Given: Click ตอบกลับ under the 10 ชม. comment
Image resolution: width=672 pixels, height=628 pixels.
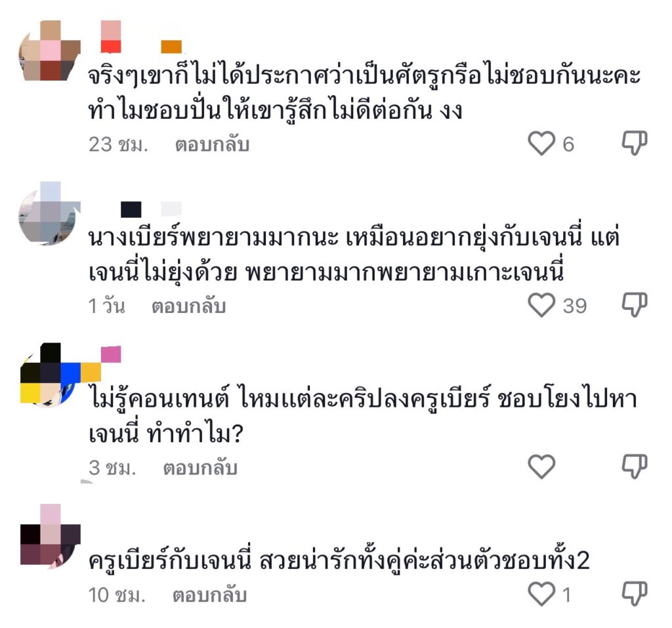Looking at the screenshot, I should click(x=209, y=595).
